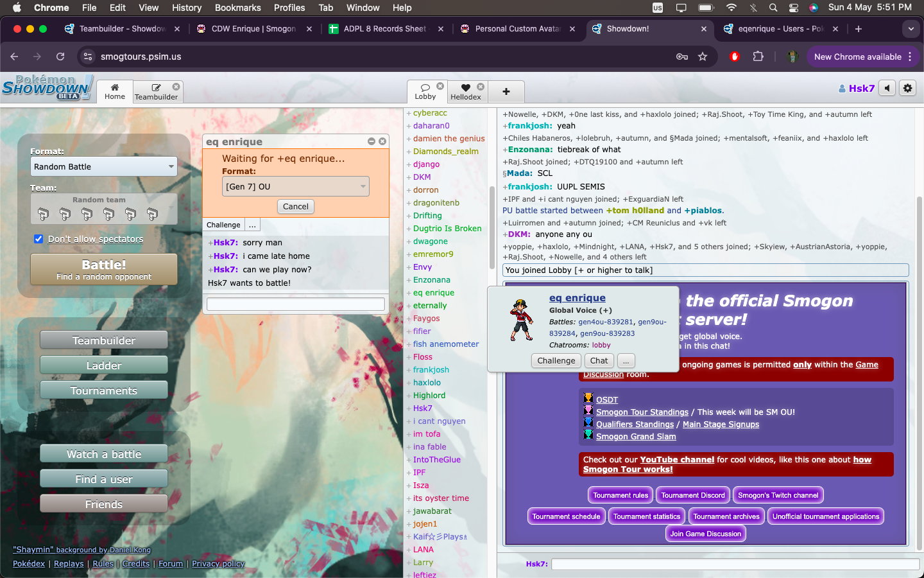Untick Don't allow spectators checkbox
Image resolution: width=924 pixels, height=578 pixels.
tap(38, 239)
